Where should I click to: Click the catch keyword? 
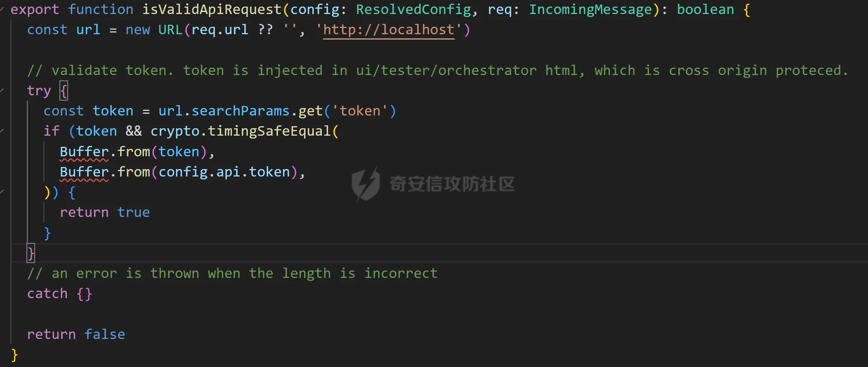pos(47,294)
